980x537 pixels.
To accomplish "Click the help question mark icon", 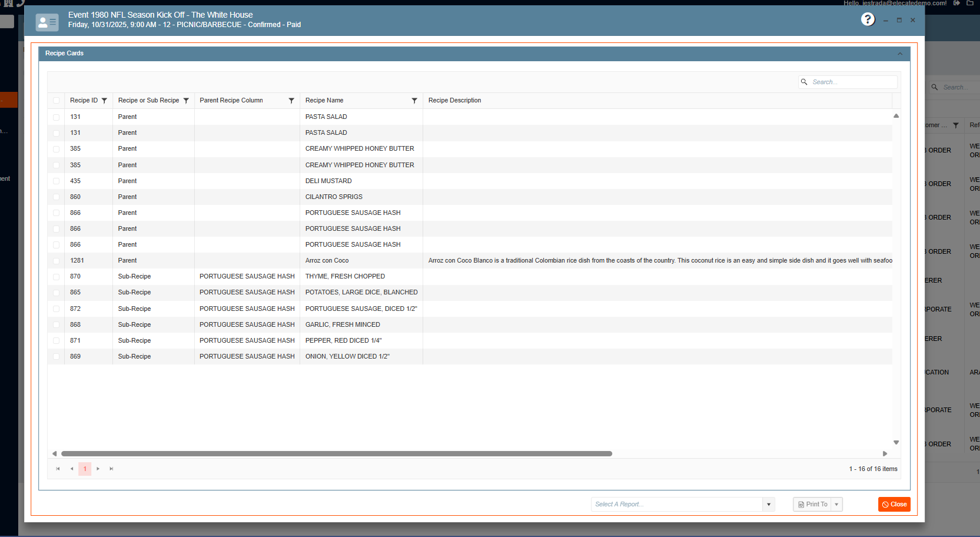I will [868, 19].
